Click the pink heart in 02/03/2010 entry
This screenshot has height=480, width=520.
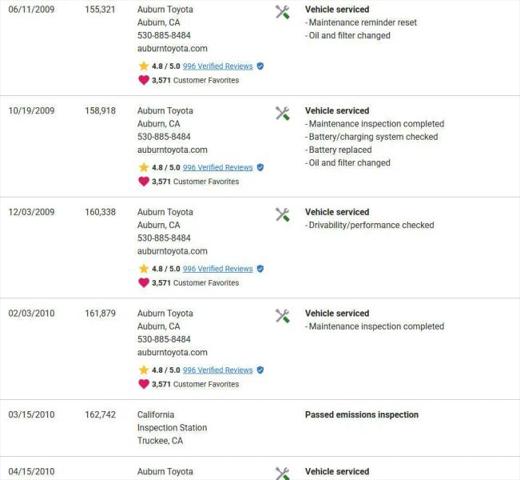point(144,384)
